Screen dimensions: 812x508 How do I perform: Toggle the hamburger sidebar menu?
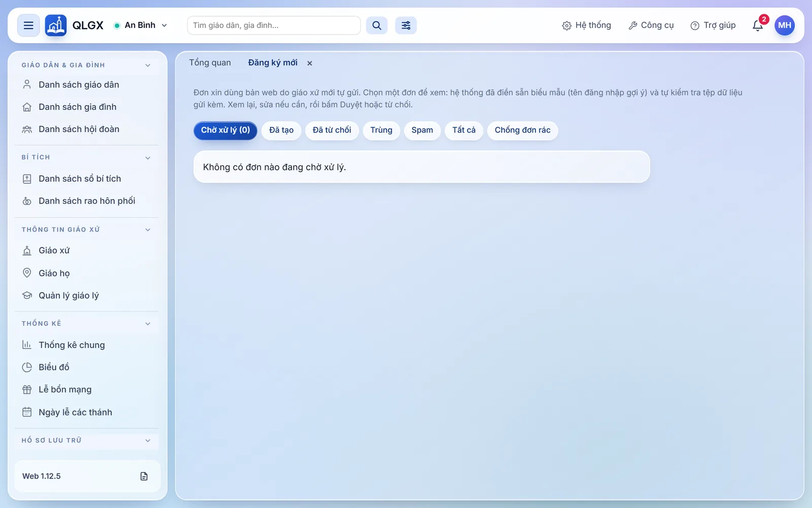point(28,25)
